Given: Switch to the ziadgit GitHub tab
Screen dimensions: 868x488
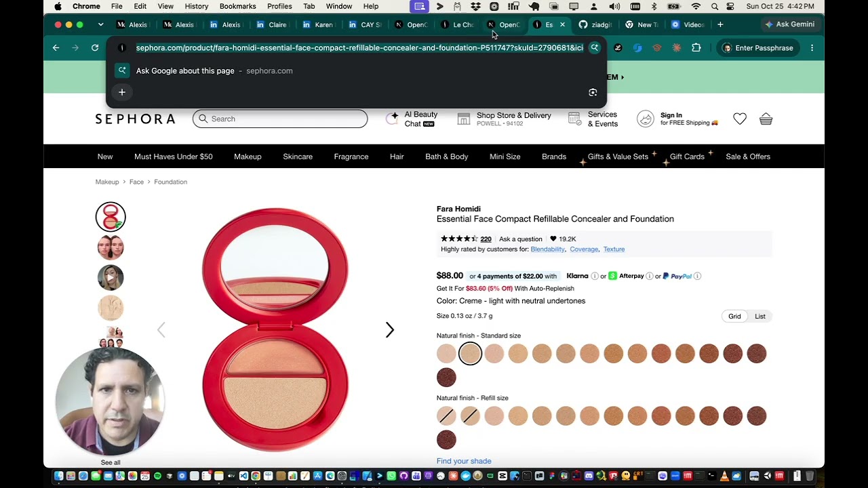Looking at the screenshot, I should coord(595,24).
